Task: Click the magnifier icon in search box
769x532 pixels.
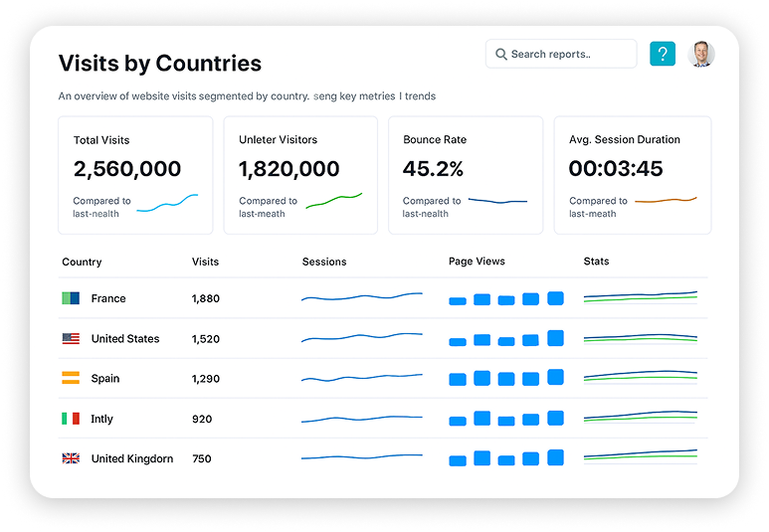Action: (x=501, y=54)
